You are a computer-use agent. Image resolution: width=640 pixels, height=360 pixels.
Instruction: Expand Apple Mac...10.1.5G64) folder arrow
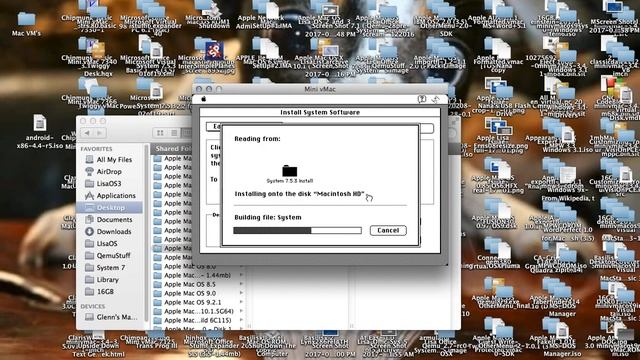tap(241, 311)
